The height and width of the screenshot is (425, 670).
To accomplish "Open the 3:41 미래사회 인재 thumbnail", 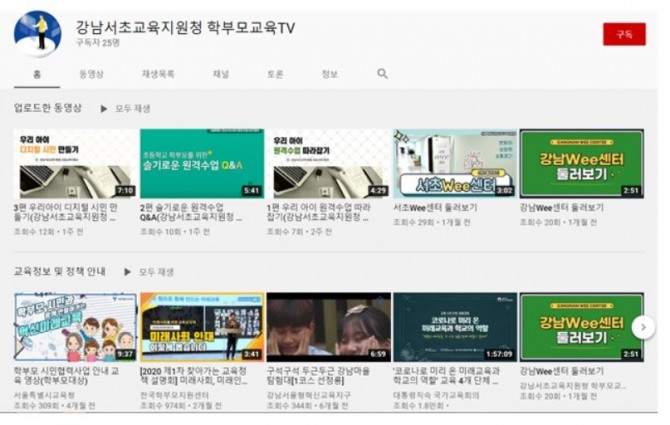I will click(202, 327).
